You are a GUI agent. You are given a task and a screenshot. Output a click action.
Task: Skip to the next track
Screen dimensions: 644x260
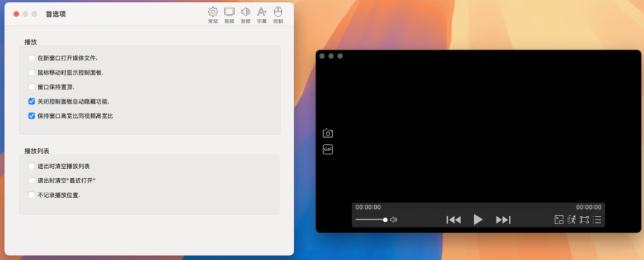tap(503, 220)
